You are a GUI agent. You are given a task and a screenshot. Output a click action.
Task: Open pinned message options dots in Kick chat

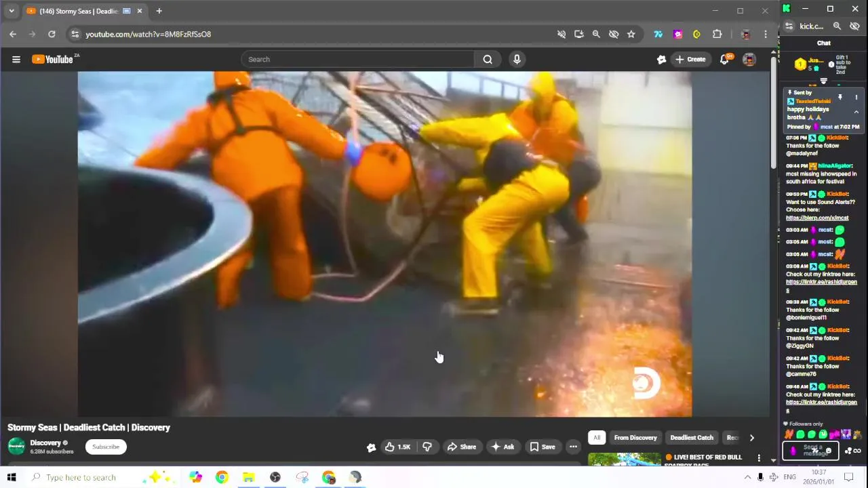point(856,98)
